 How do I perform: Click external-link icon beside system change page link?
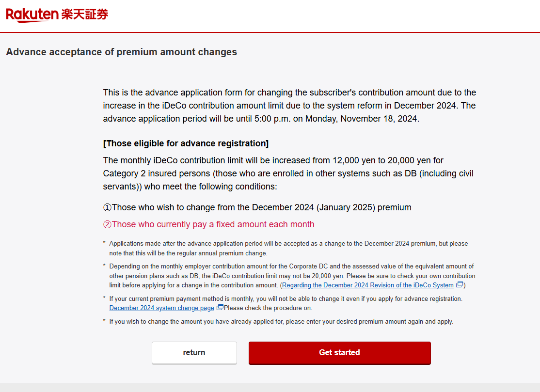tap(220, 307)
